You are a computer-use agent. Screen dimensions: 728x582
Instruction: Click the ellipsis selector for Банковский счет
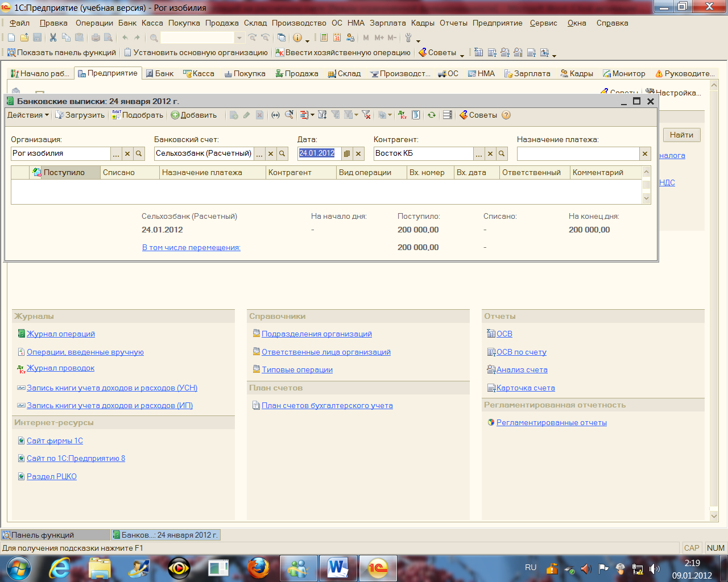[x=259, y=153]
